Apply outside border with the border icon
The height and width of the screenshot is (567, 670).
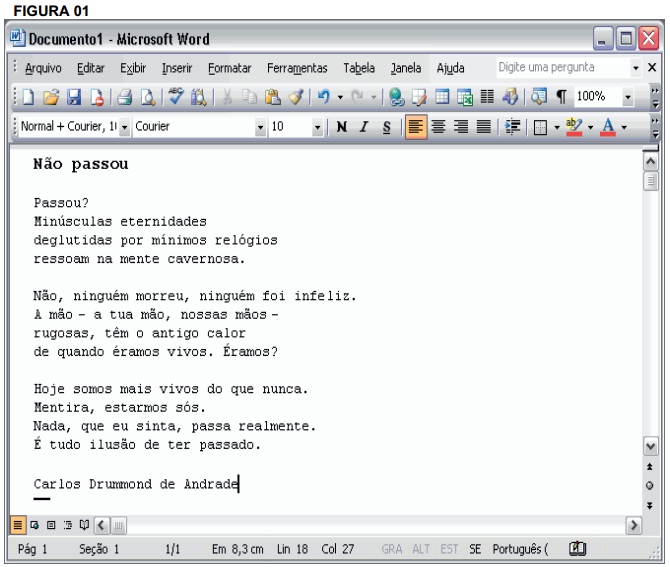541,127
